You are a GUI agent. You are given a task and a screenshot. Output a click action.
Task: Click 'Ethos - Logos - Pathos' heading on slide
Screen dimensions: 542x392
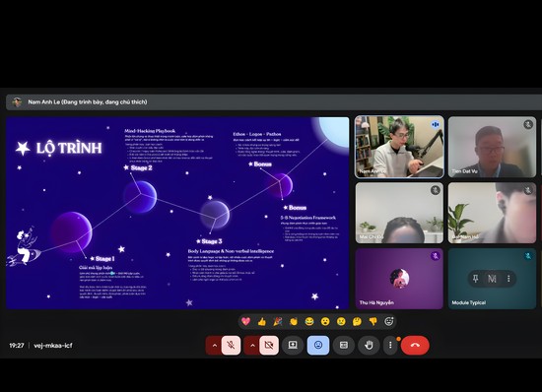[257, 134]
